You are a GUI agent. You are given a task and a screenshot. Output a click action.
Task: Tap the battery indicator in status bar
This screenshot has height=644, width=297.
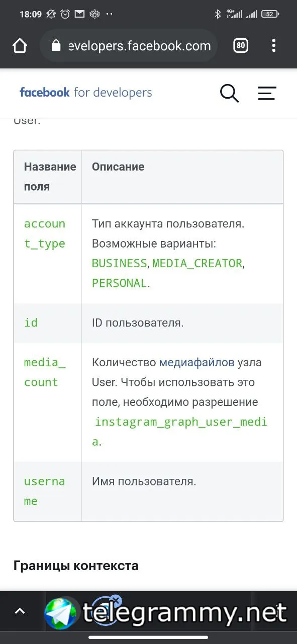(270, 14)
